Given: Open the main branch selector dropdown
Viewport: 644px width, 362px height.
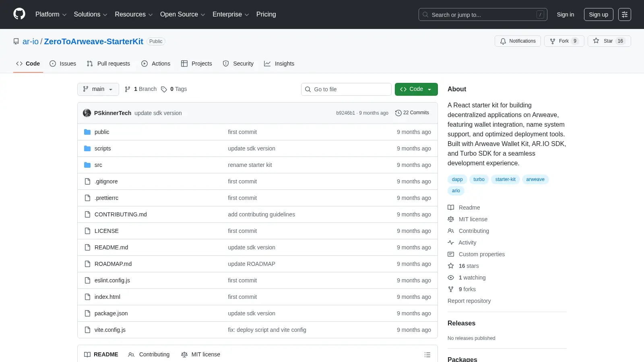Looking at the screenshot, I should point(98,89).
